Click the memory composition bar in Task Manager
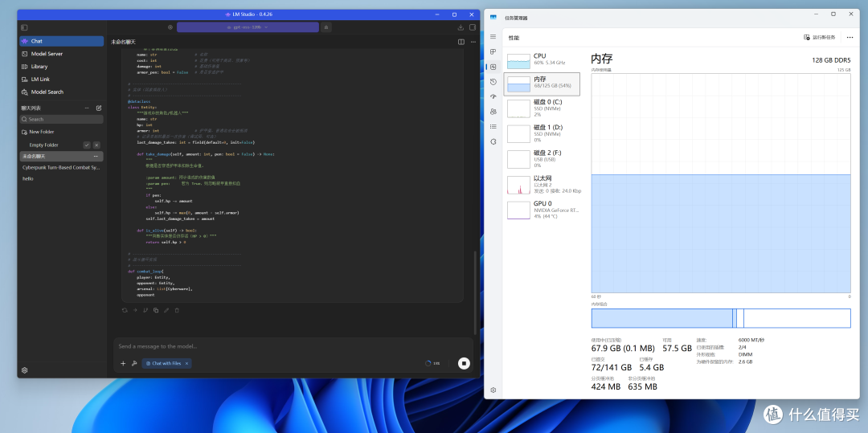This screenshot has width=868, height=433. pos(721,318)
